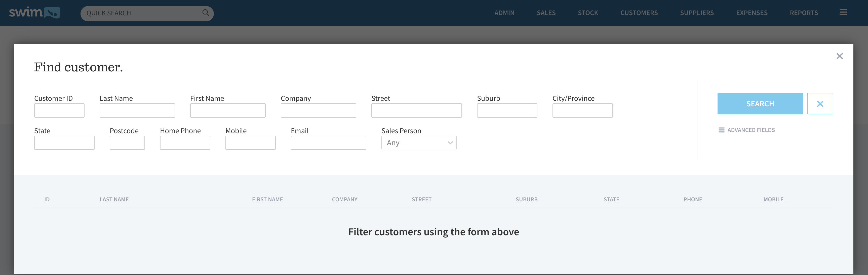Sort by the STREET column header

pyautogui.click(x=421, y=199)
